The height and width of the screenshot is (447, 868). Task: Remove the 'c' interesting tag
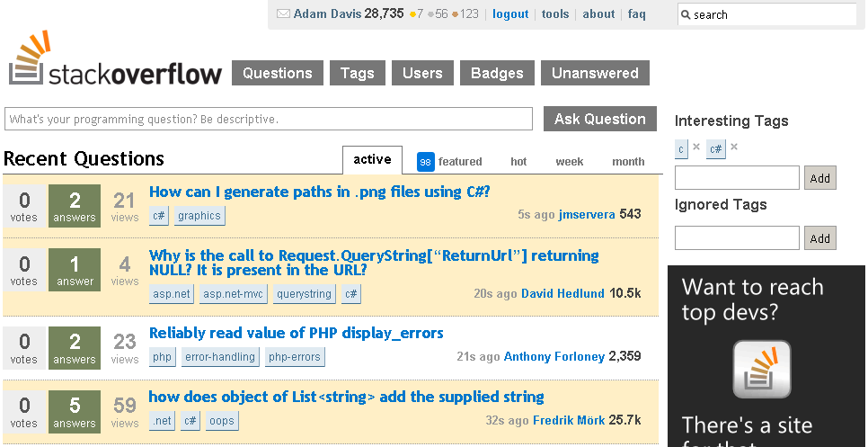696,147
